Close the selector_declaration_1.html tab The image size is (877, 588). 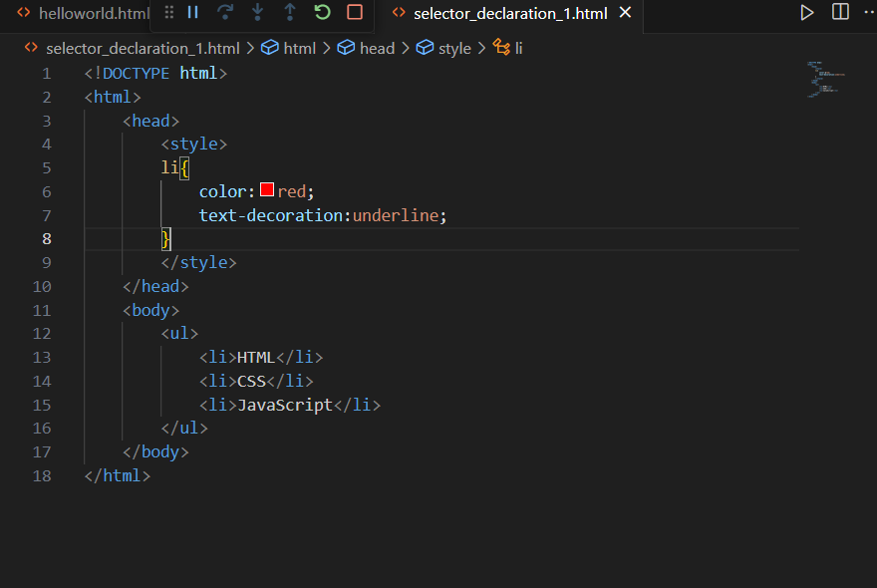pyautogui.click(x=625, y=12)
